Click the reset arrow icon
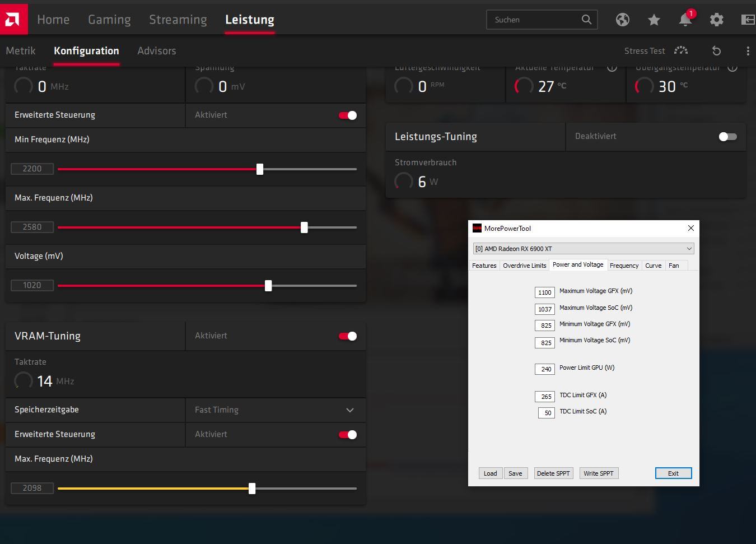Image resolution: width=756 pixels, height=544 pixels. pos(716,51)
